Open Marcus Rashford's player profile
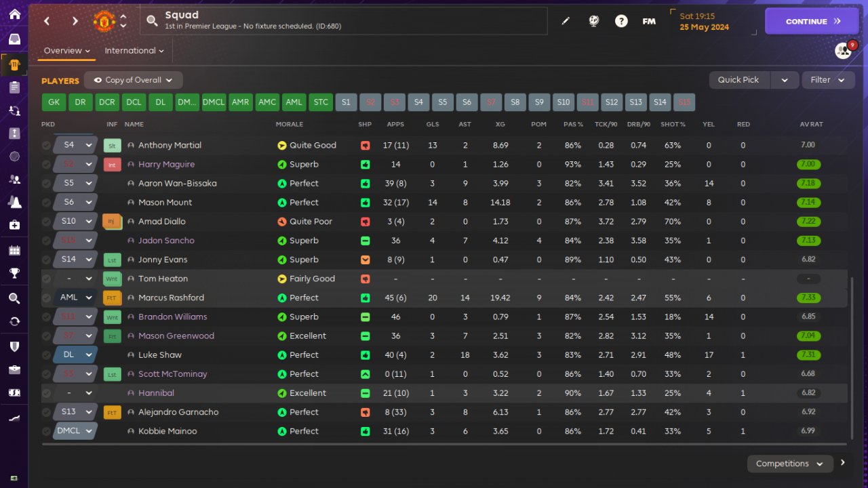The width and height of the screenshot is (868, 488). click(171, 298)
